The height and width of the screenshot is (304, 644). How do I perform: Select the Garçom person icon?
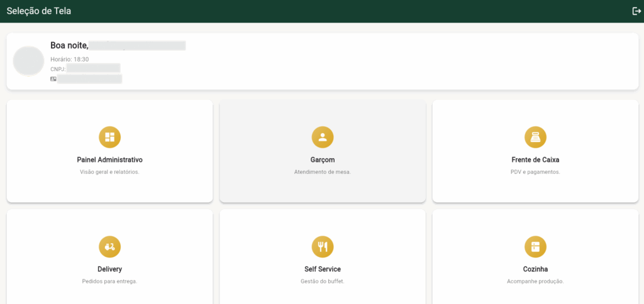[x=323, y=137]
